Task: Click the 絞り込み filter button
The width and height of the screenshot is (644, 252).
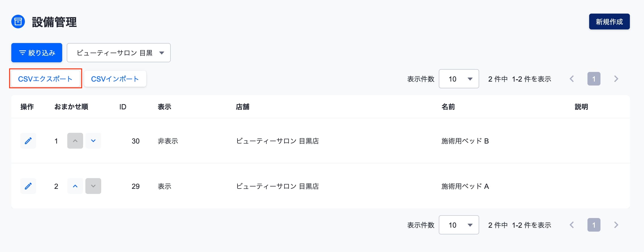Action: click(37, 53)
